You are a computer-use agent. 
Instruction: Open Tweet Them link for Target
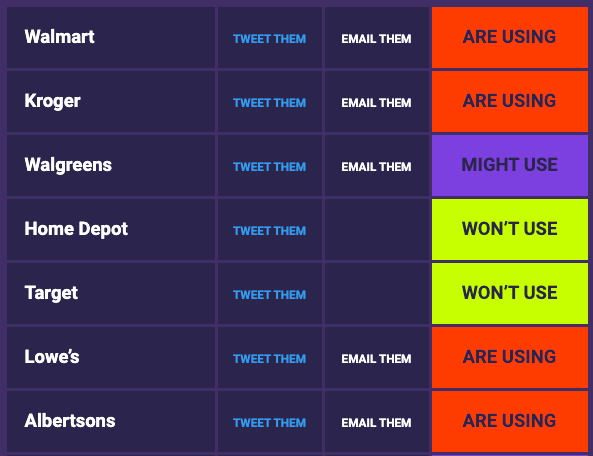pyautogui.click(x=269, y=294)
